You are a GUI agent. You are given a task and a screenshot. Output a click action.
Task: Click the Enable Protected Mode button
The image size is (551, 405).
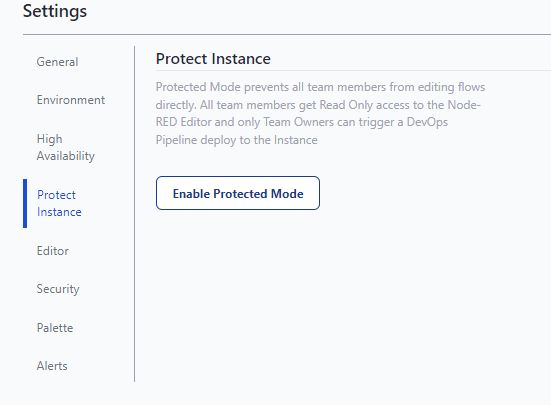(238, 193)
